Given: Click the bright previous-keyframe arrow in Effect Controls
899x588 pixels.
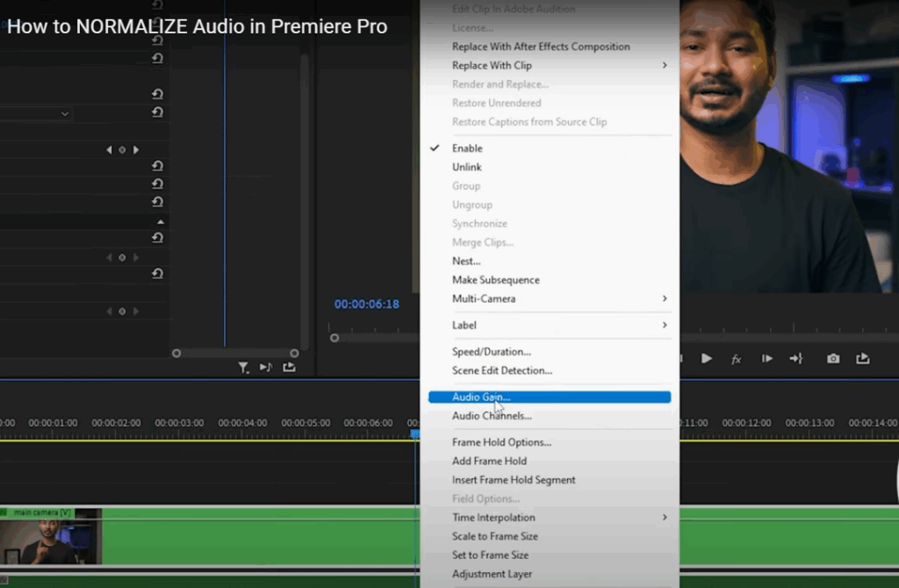Looking at the screenshot, I should (x=109, y=149).
